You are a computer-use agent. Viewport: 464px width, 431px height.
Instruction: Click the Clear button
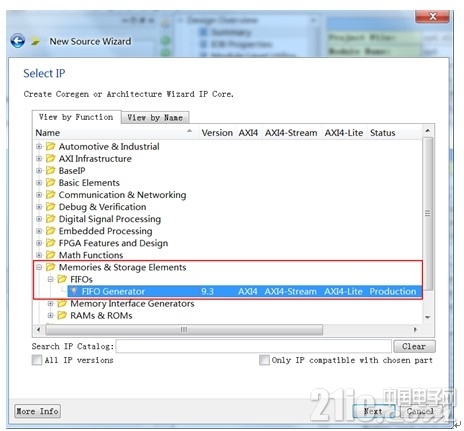(414, 346)
